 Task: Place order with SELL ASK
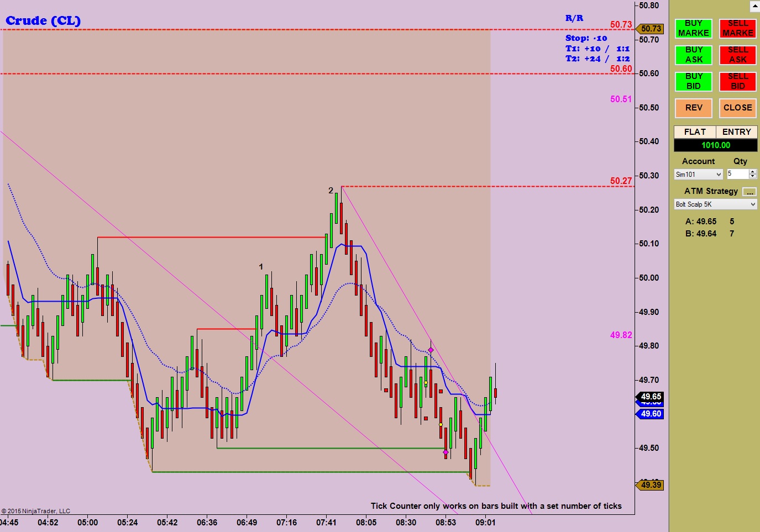(737, 55)
